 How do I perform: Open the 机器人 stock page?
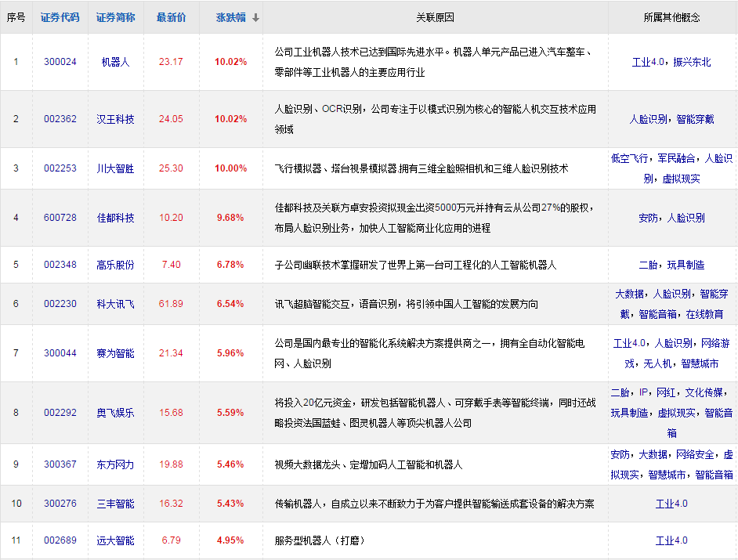[115, 61]
